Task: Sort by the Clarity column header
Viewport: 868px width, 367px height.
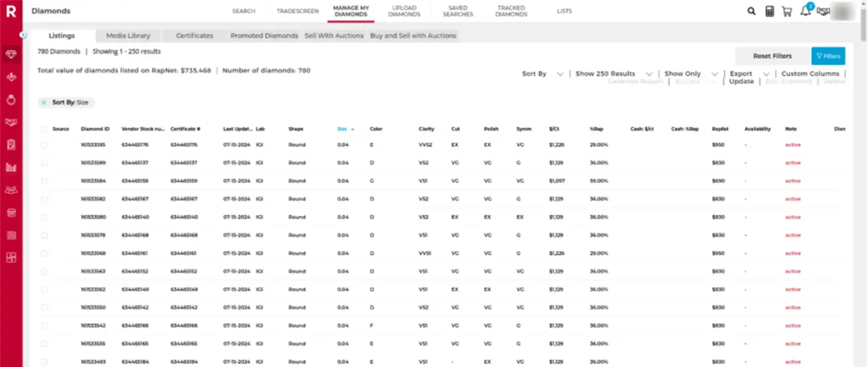Action: (x=426, y=129)
